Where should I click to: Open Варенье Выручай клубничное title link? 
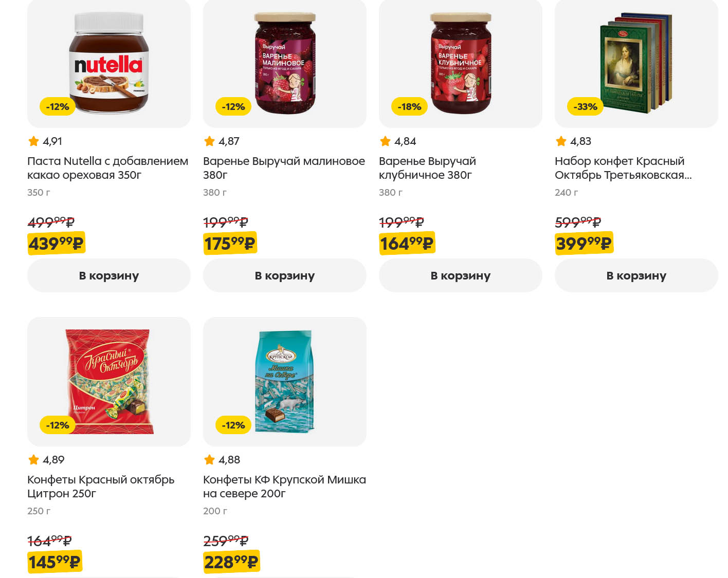427,168
